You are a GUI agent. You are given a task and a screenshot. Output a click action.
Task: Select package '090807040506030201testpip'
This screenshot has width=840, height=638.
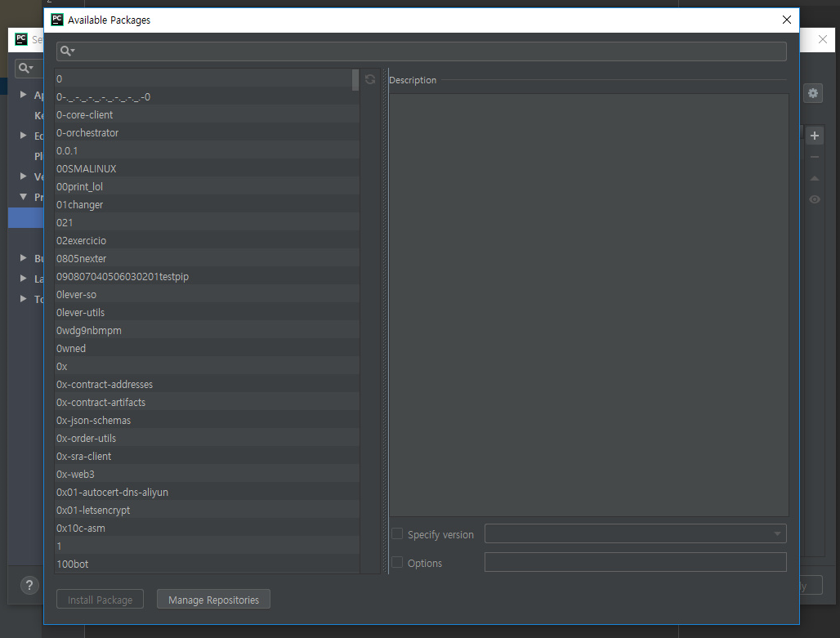coord(207,276)
